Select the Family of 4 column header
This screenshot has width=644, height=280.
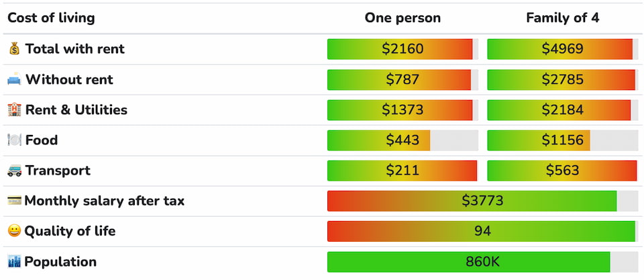click(562, 18)
